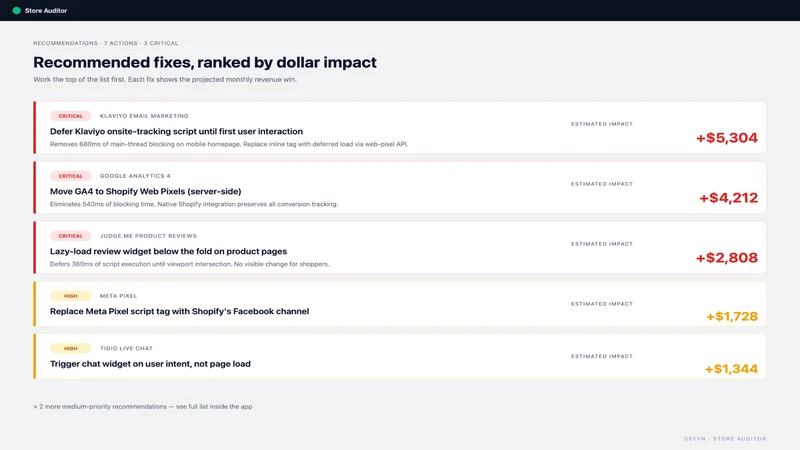
Task: Click the High badge on the Meta Pixel card
Action: click(x=70, y=296)
